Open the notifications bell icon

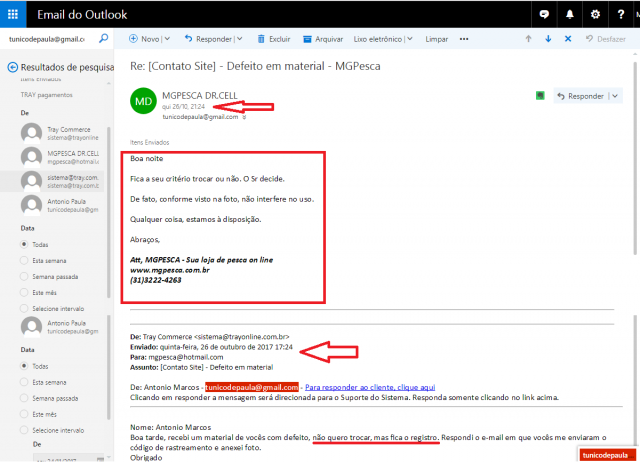pyautogui.click(x=569, y=14)
